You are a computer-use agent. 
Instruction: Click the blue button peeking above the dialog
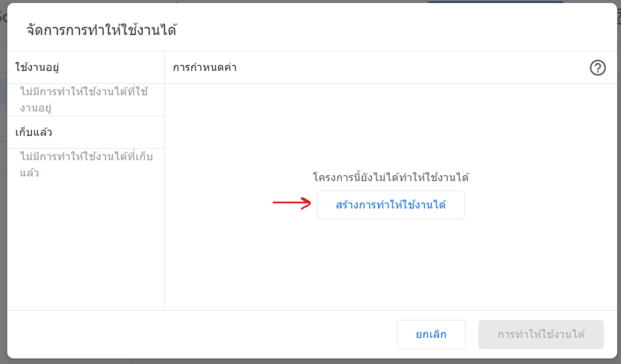[x=495, y=2]
